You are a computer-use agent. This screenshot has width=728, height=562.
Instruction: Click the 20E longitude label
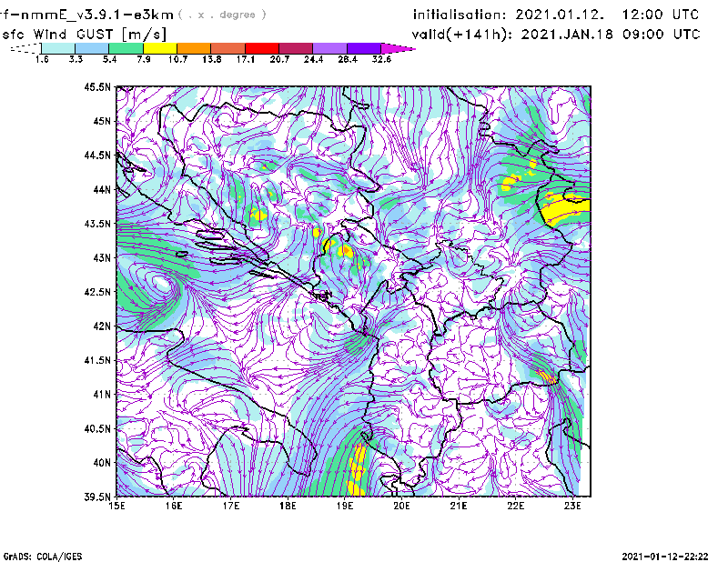(401, 506)
